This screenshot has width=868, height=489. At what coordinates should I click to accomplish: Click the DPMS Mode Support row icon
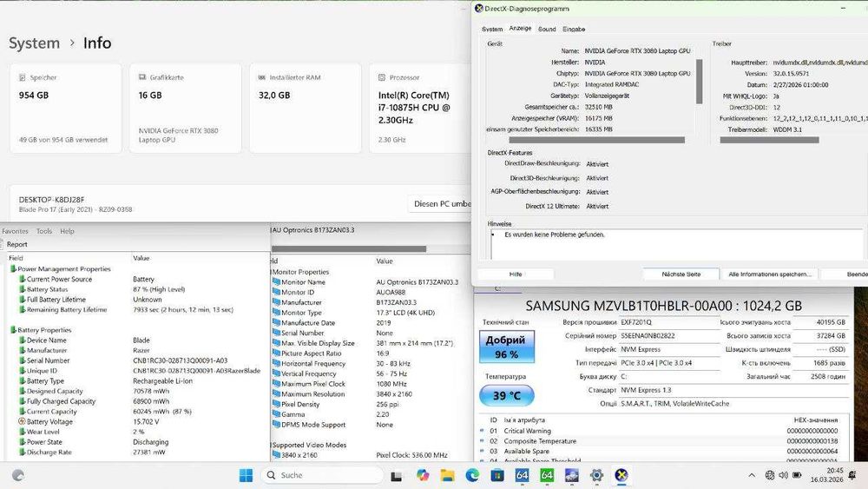click(x=276, y=425)
